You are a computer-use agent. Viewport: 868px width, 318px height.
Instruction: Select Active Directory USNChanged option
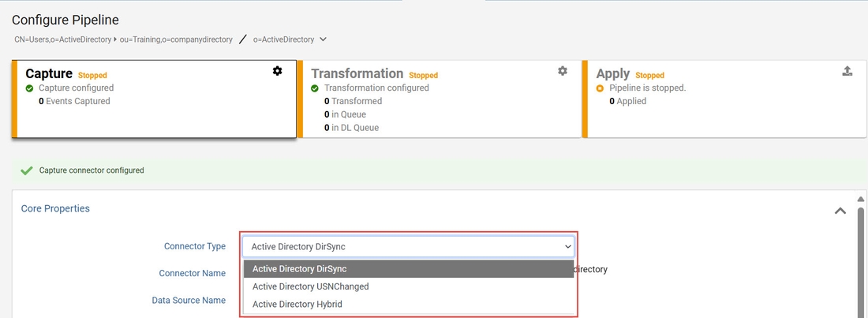tap(409, 286)
